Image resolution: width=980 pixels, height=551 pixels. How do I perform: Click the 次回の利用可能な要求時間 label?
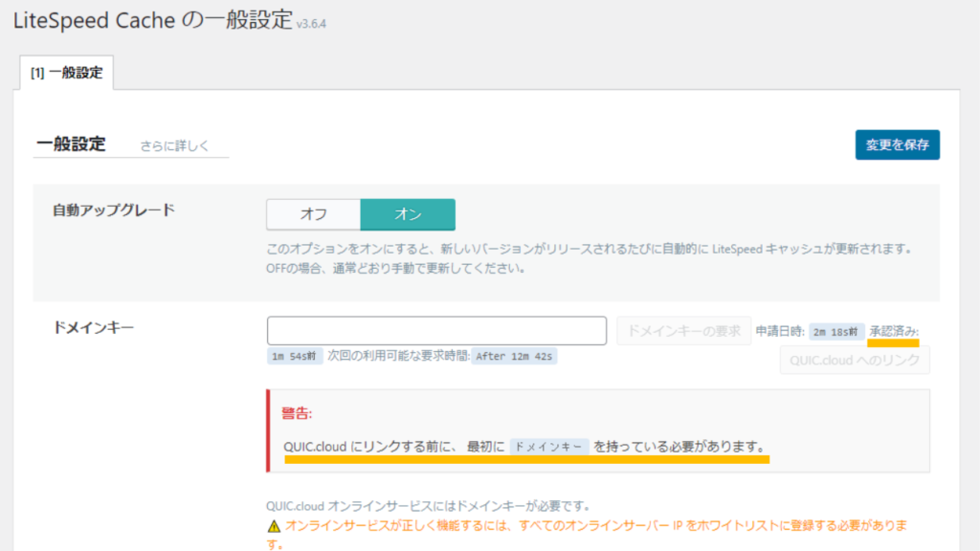(398, 356)
